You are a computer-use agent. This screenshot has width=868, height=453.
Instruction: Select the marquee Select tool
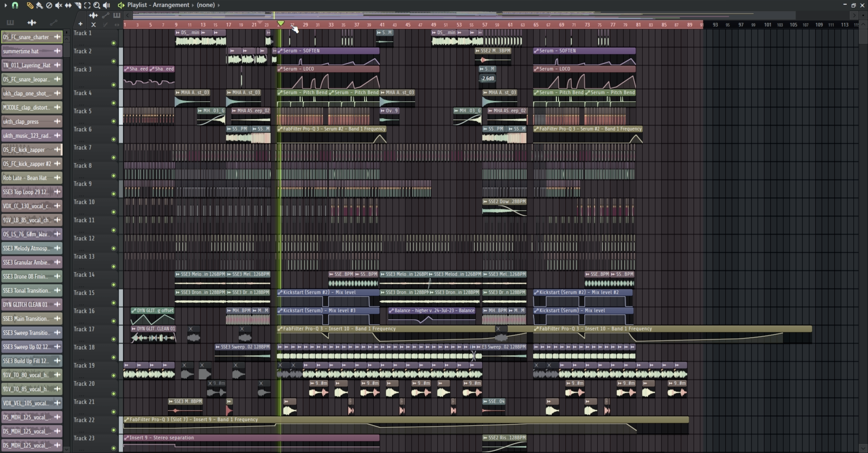point(87,5)
